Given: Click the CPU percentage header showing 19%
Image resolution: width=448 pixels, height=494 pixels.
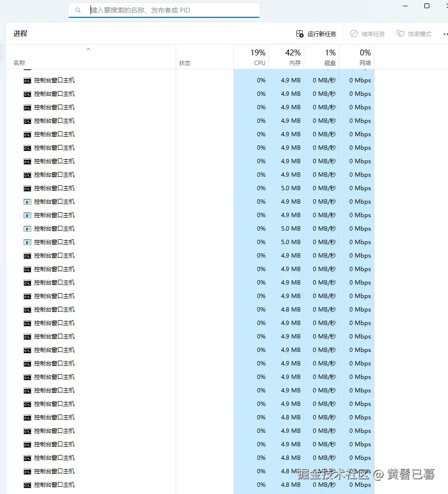Looking at the screenshot, I should point(258,52).
